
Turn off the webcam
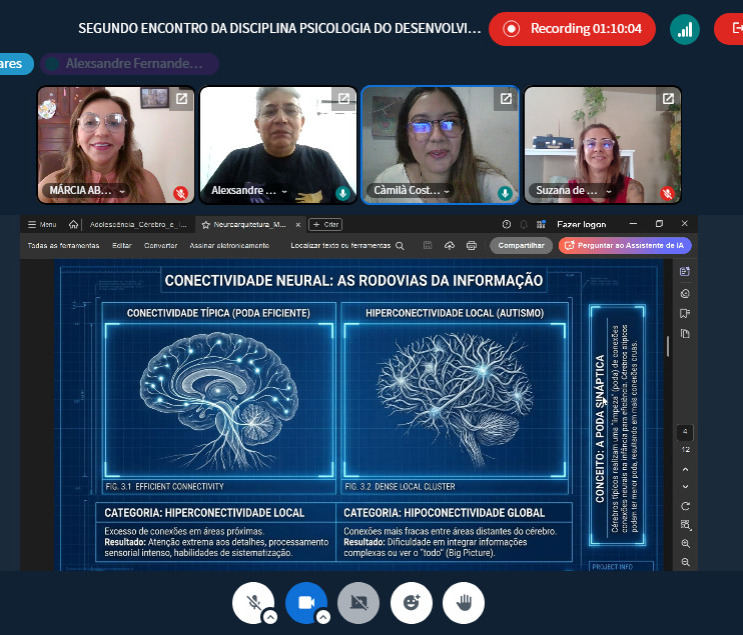pyautogui.click(x=306, y=602)
